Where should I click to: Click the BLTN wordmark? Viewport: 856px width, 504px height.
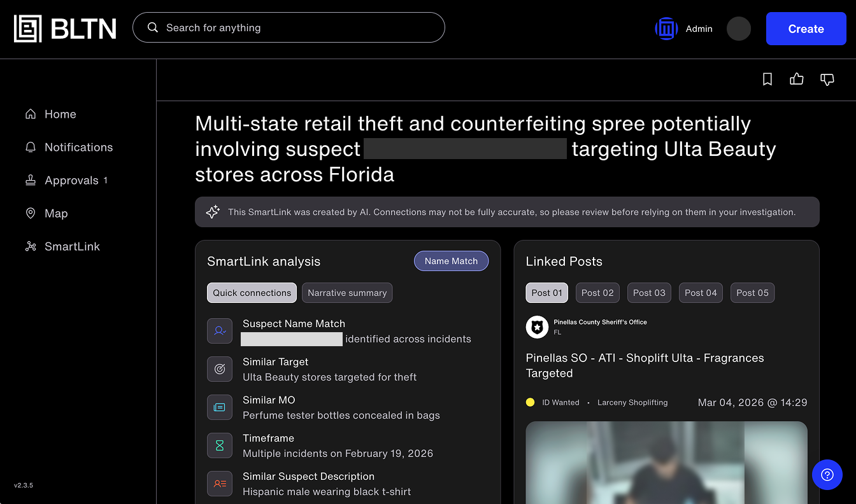(83, 29)
